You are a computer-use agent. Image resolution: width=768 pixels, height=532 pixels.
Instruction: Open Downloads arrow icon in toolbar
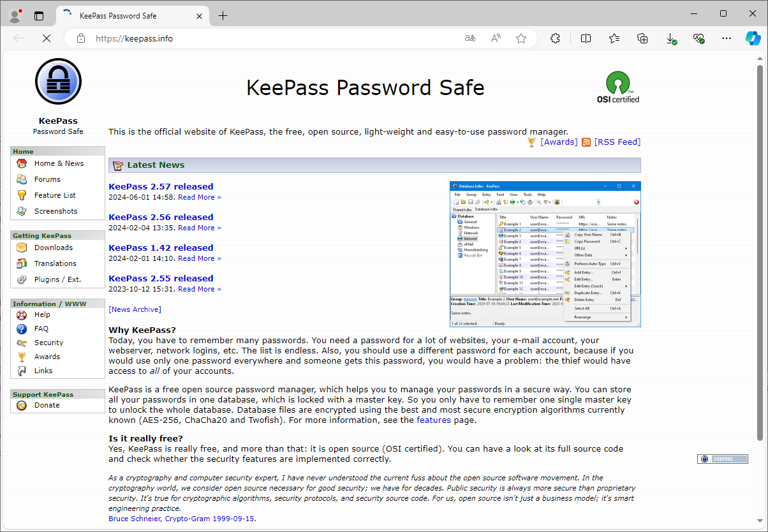pyautogui.click(x=672, y=38)
